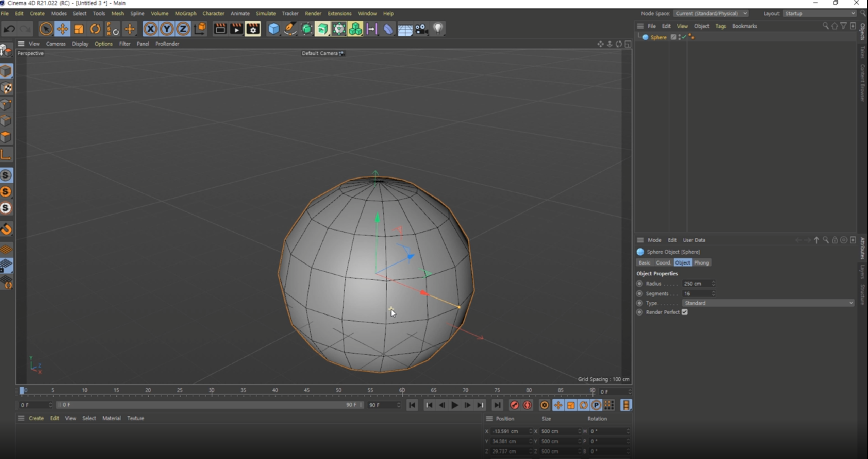This screenshot has height=459, width=868.
Task: Click the Record Active Objects button
Action: click(514, 405)
